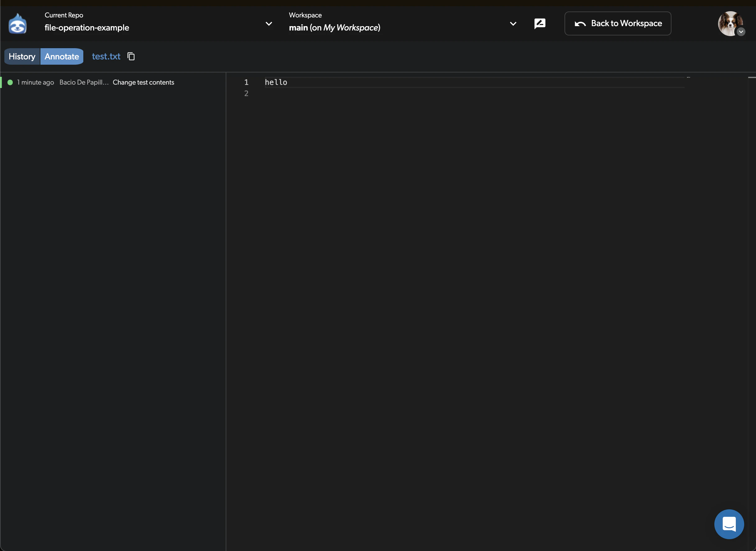Select the Change test contents commit
Image resolution: width=756 pixels, height=551 pixels.
point(143,82)
